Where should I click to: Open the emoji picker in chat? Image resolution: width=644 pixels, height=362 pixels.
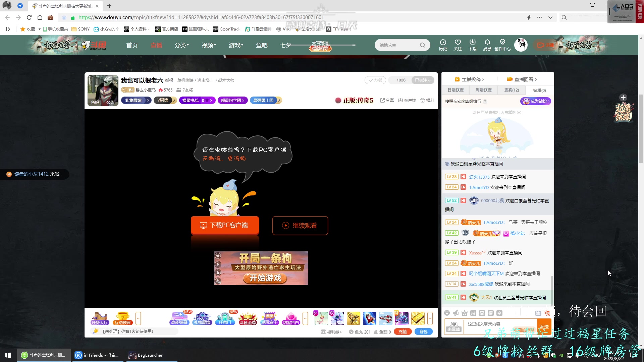coord(447,313)
